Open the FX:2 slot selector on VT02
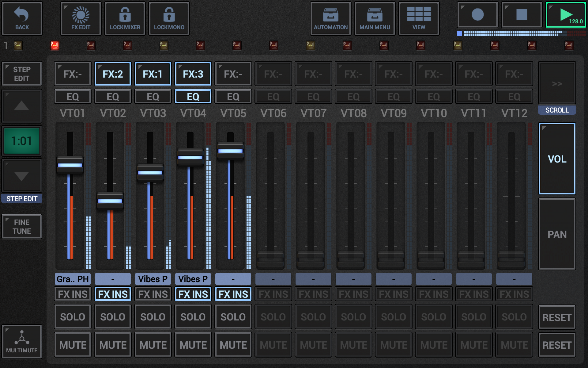Image resolution: width=588 pixels, height=368 pixels. click(112, 74)
